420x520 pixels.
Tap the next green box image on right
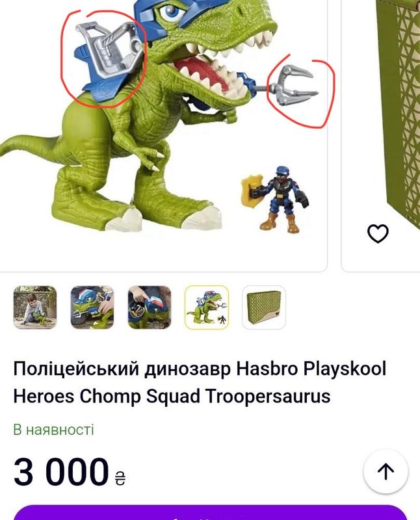pyautogui.click(x=398, y=116)
